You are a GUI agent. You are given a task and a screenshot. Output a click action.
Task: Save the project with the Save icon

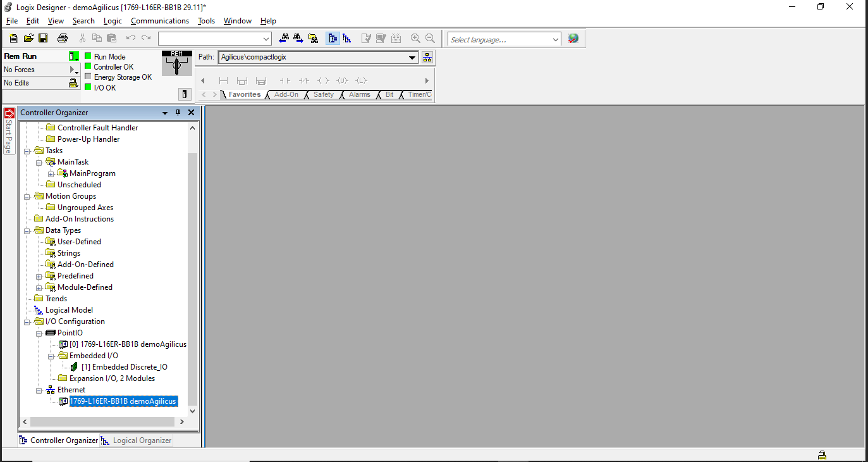point(43,38)
